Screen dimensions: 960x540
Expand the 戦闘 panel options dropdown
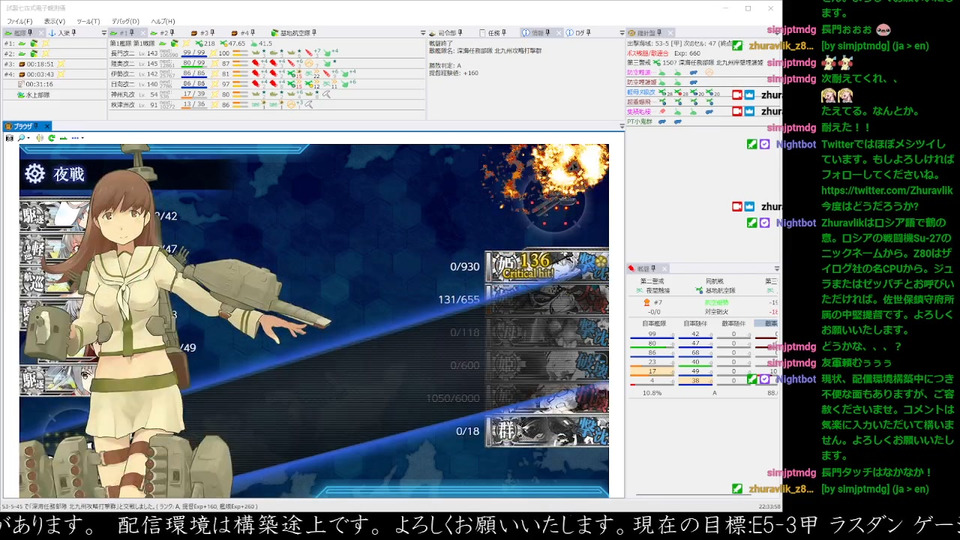click(x=776, y=269)
